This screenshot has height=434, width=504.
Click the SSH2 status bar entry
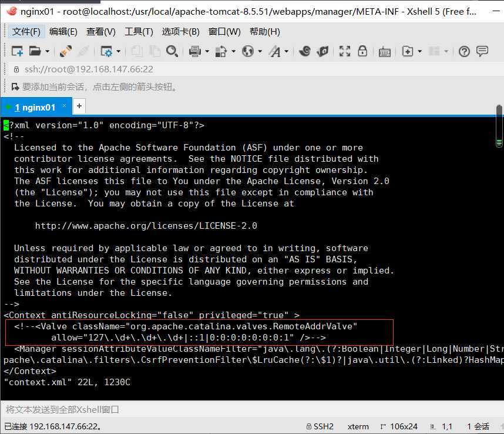tap(320, 426)
